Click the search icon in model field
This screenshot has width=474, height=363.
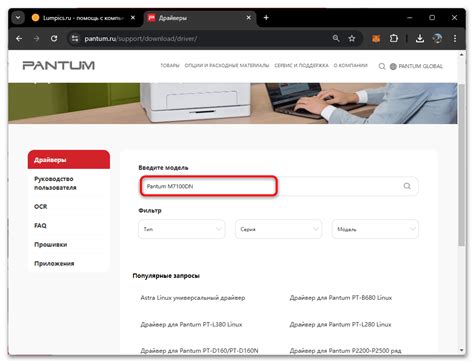(407, 186)
